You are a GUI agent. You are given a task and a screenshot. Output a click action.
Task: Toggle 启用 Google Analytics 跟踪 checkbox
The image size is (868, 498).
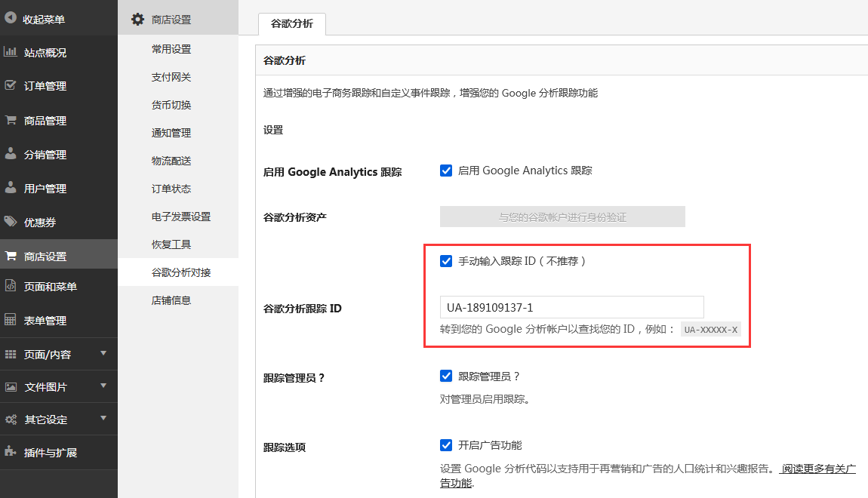[x=446, y=171]
